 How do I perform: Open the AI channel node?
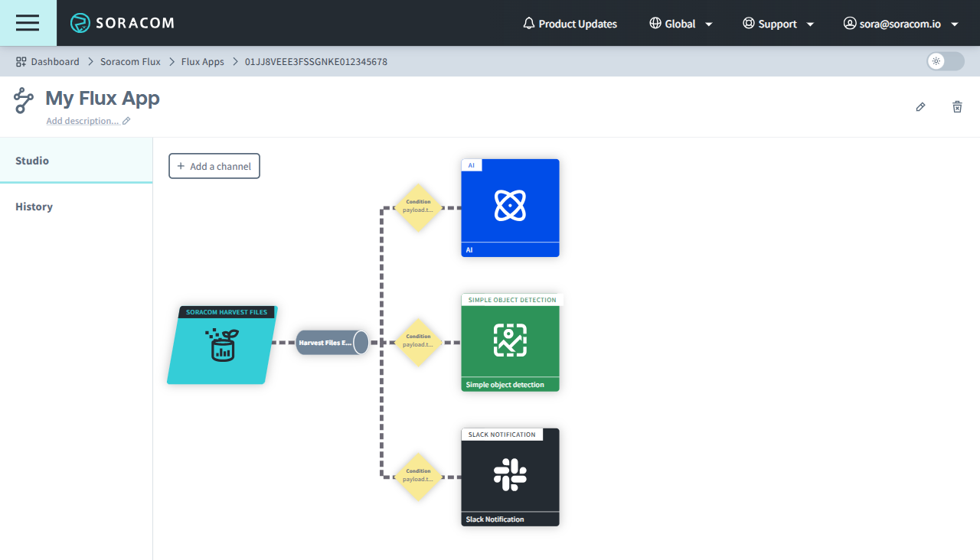(x=510, y=205)
